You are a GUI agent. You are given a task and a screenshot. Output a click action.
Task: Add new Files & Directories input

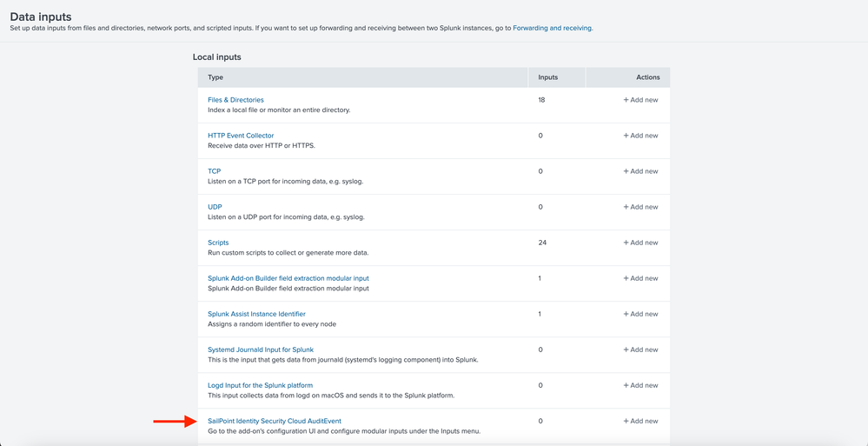640,100
